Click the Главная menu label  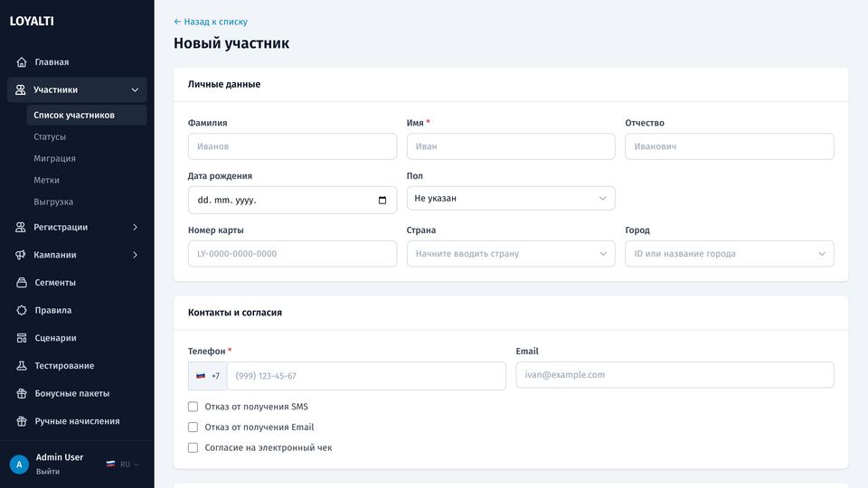click(52, 62)
